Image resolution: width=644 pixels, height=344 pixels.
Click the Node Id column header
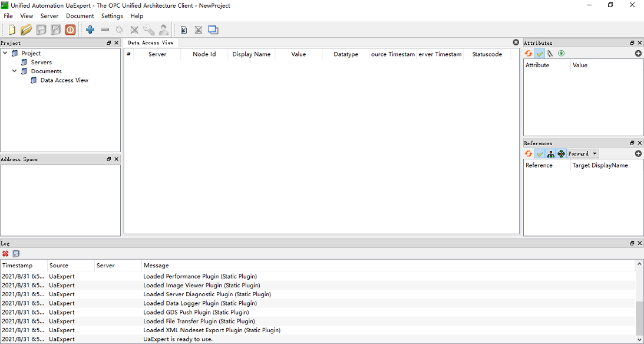coord(204,54)
